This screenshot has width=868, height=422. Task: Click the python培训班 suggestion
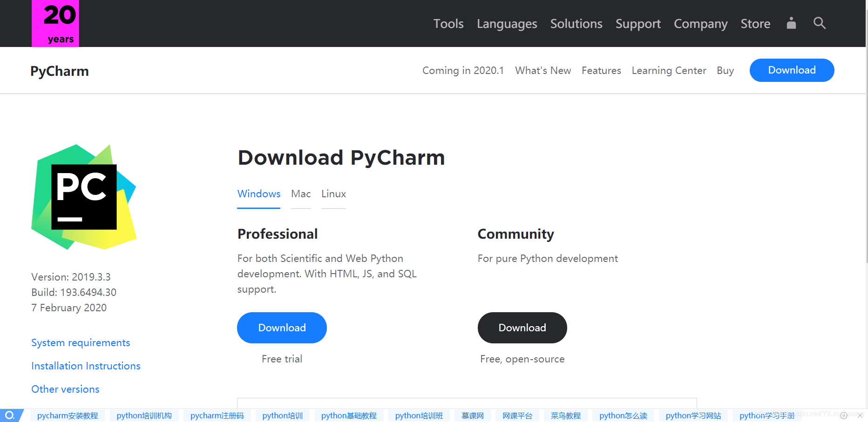(419, 415)
